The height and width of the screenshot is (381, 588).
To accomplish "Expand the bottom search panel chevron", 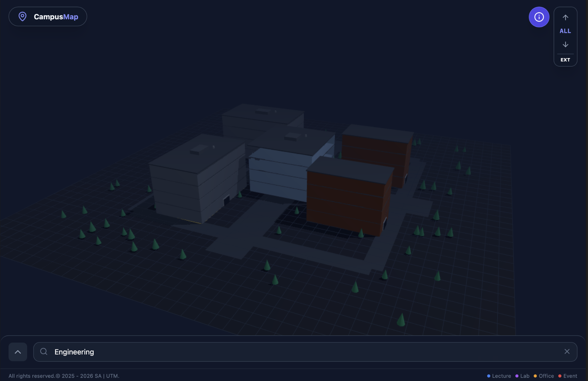I will 18,352.
